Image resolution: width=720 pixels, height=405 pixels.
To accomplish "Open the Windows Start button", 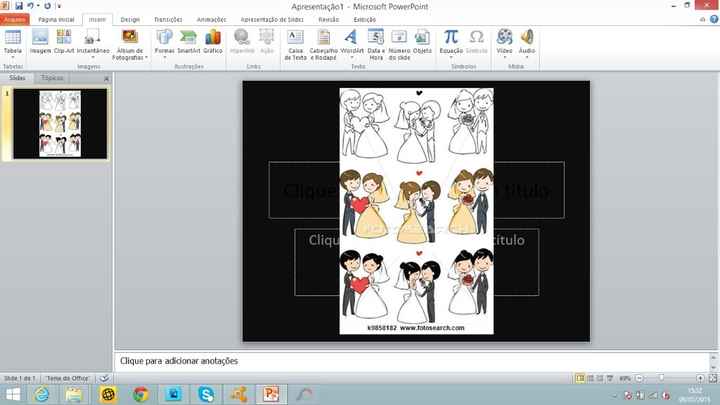I will (13, 394).
